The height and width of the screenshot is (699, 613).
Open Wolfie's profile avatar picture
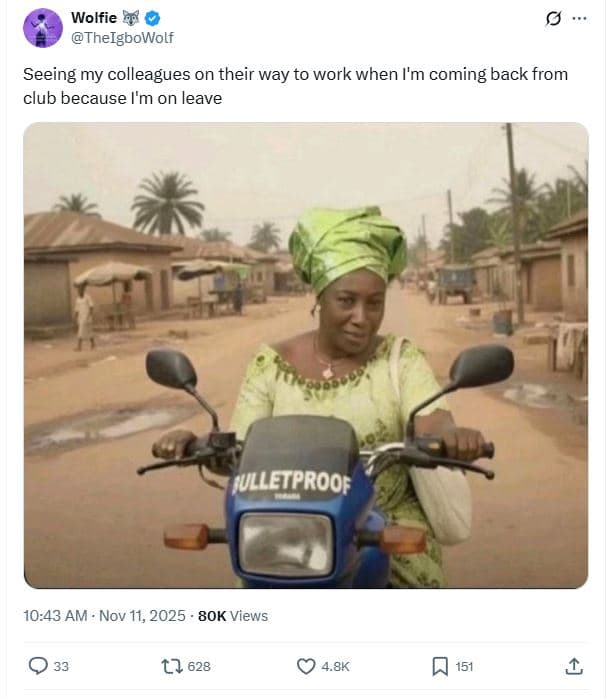[43, 27]
